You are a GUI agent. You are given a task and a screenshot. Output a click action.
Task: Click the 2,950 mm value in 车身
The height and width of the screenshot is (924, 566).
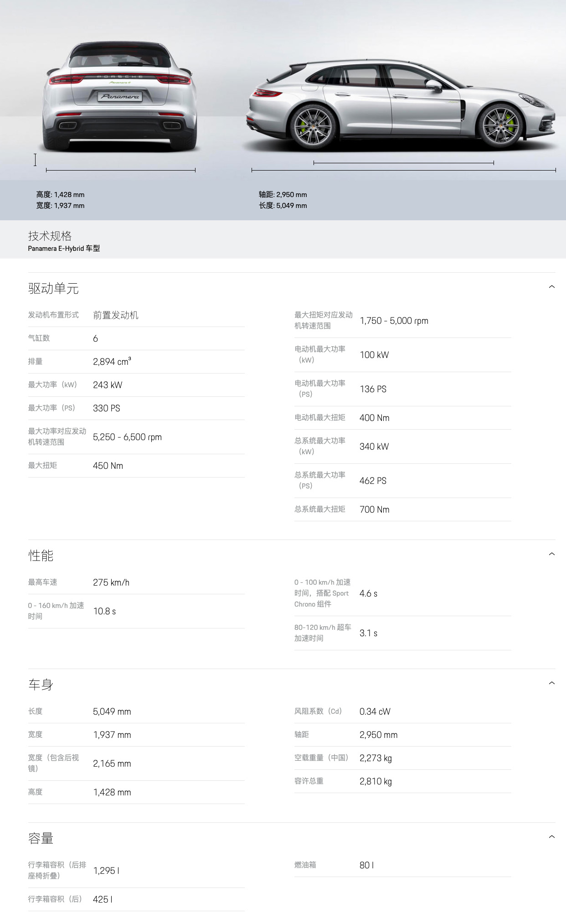pyautogui.click(x=379, y=735)
